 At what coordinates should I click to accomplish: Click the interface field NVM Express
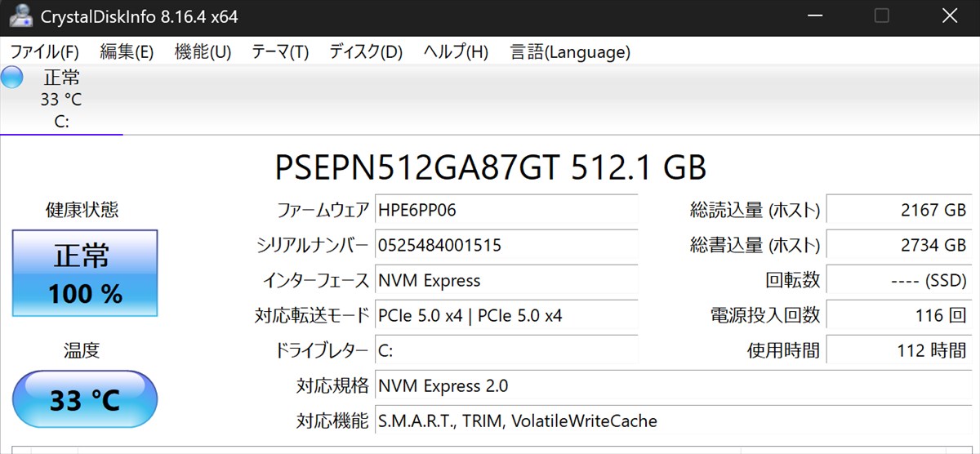(506, 280)
